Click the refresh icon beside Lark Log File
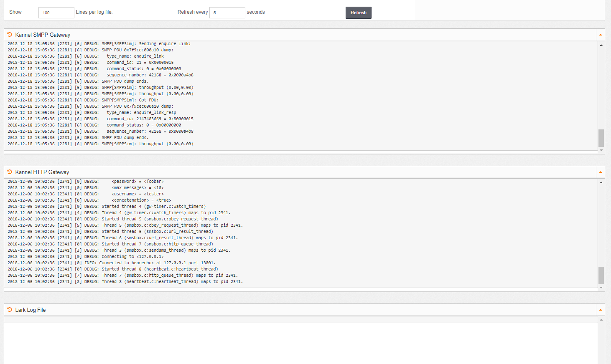This screenshot has width=611, height=364. point(10,310)
